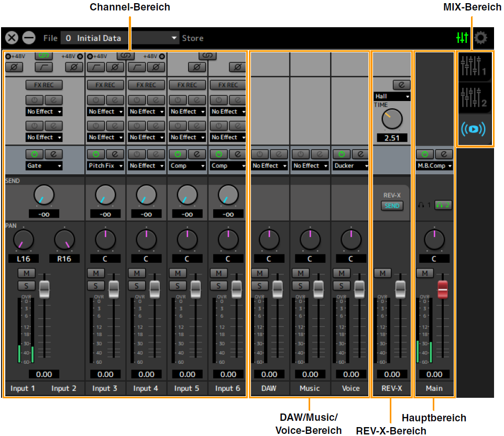Select the Mix 2 faders icon
Viewport: 504px width, 436px height.
click(x=474, y=97)
